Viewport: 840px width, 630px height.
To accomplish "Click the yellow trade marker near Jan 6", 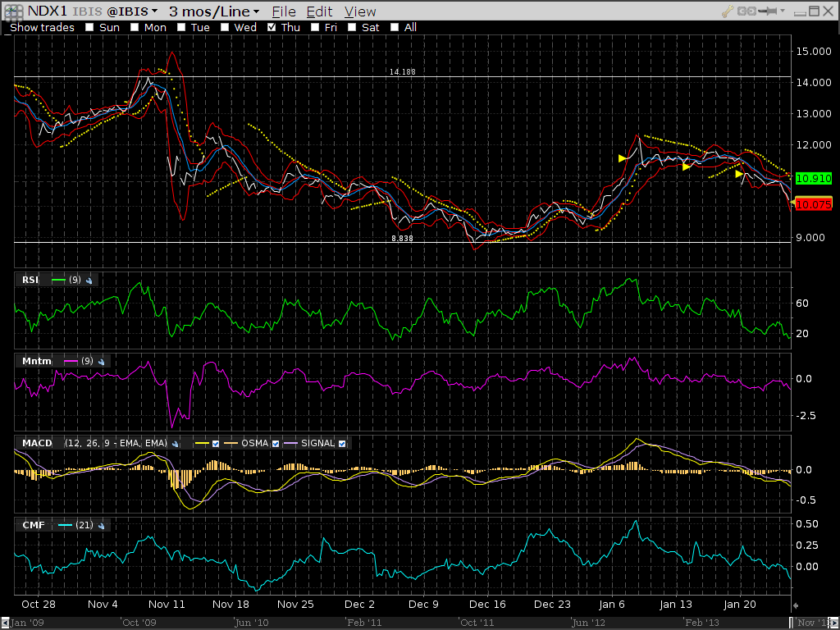I will pos(623,158).
